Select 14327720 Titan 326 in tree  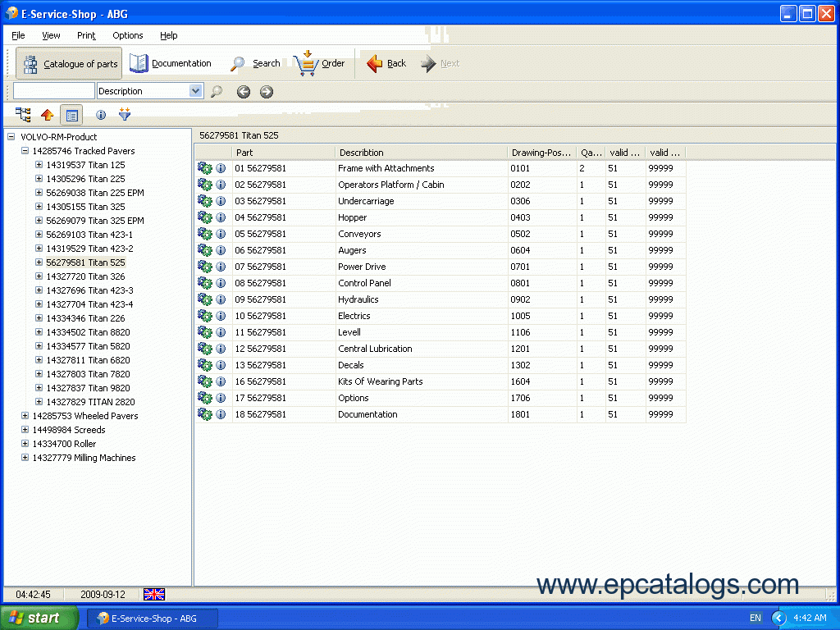tap(85, 276)
